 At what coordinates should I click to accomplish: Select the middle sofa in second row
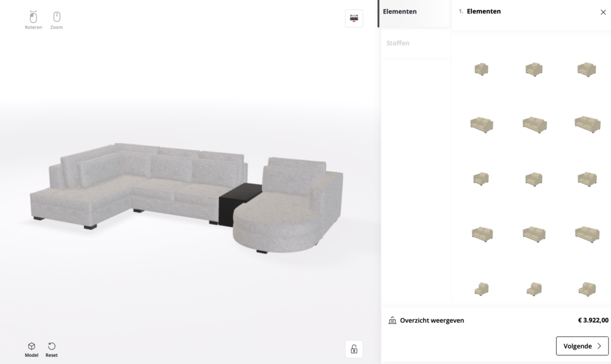pos(535,125)
